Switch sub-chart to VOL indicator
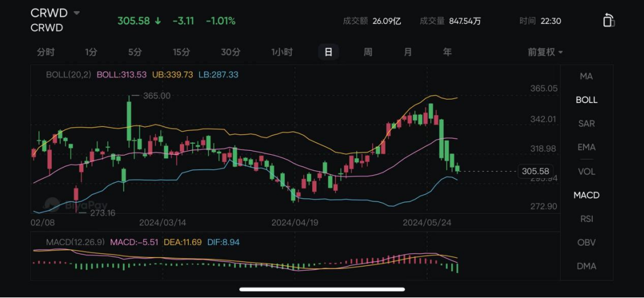644x298 pixels. 586,172
